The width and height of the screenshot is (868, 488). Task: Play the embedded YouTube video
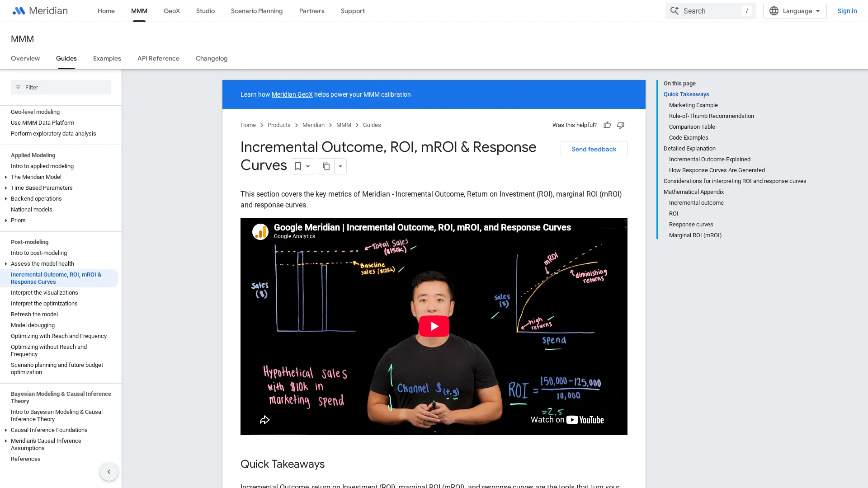(434, 326)
